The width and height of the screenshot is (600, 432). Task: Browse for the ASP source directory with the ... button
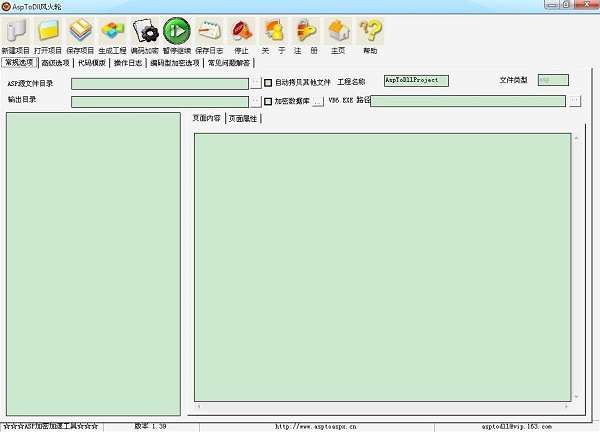tap(256, 83)
